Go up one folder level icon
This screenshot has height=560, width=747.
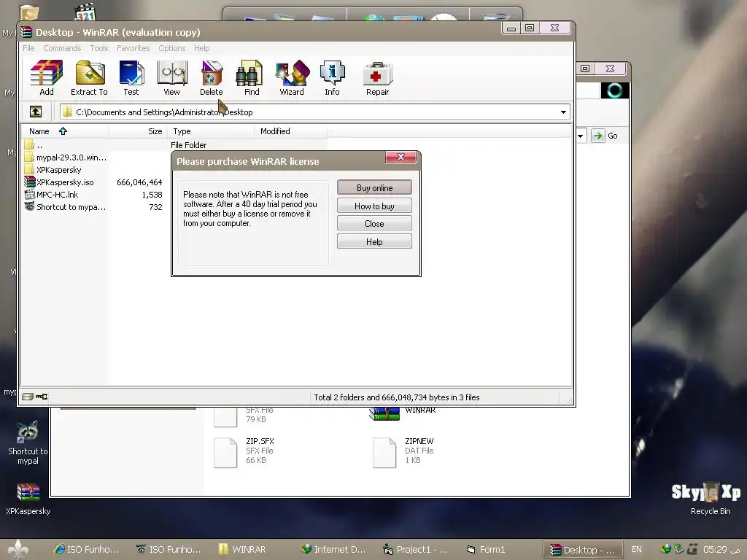[x=36, y=112]
